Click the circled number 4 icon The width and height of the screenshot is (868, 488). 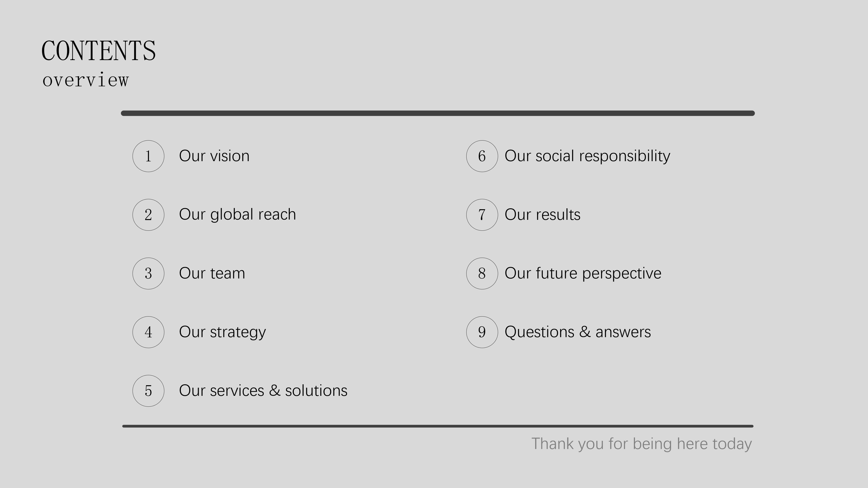pos(148,332)
